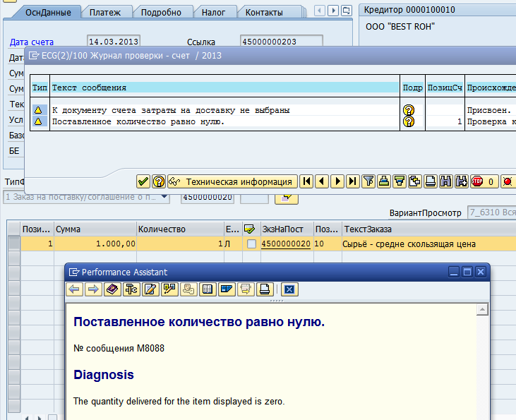The width and height of the screenshot is (516, 420).
Task: Click the green checkmark Continue icon
Action: [143, 181]
